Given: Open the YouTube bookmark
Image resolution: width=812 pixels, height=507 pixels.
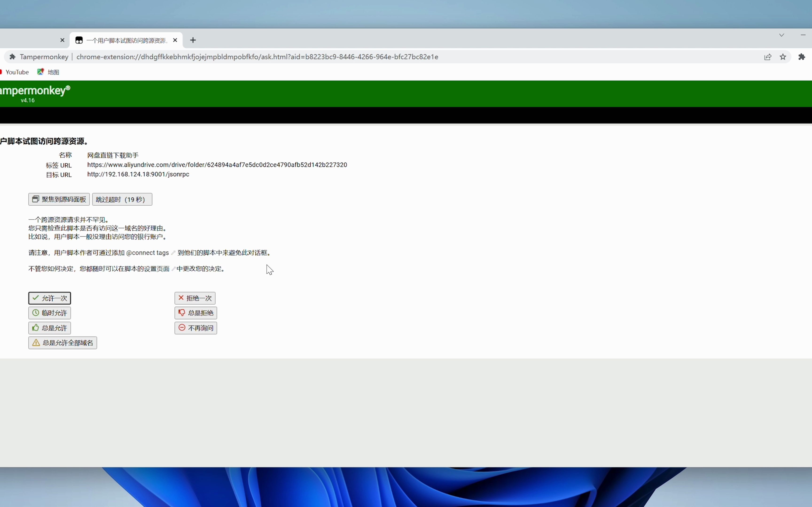Looking at the screenshot, I should pos(17,72).
